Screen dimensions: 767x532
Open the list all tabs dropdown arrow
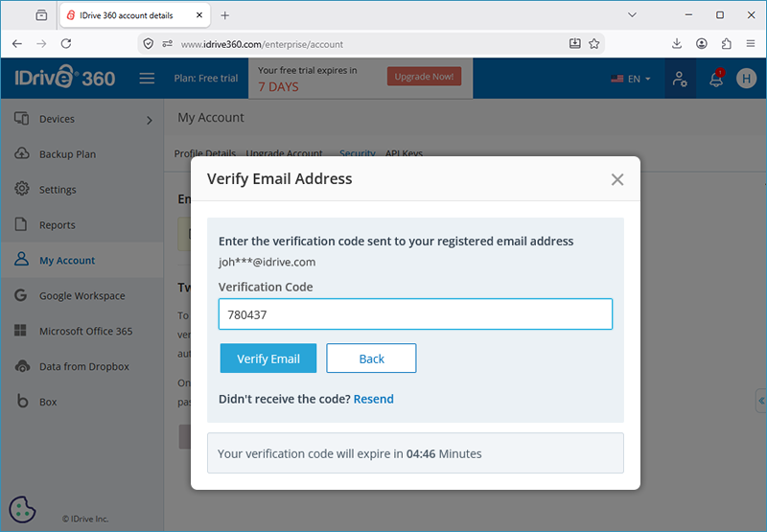[632, 15]
